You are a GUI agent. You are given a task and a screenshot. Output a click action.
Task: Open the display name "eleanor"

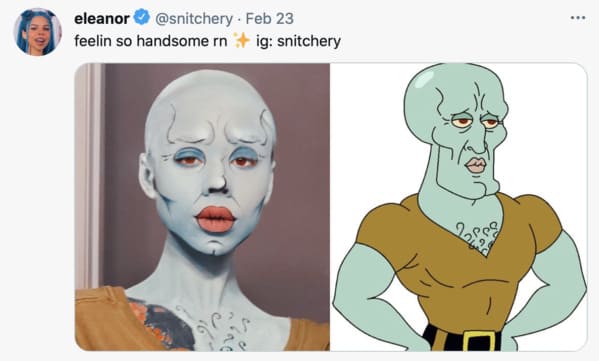click(x=102, y=18)
